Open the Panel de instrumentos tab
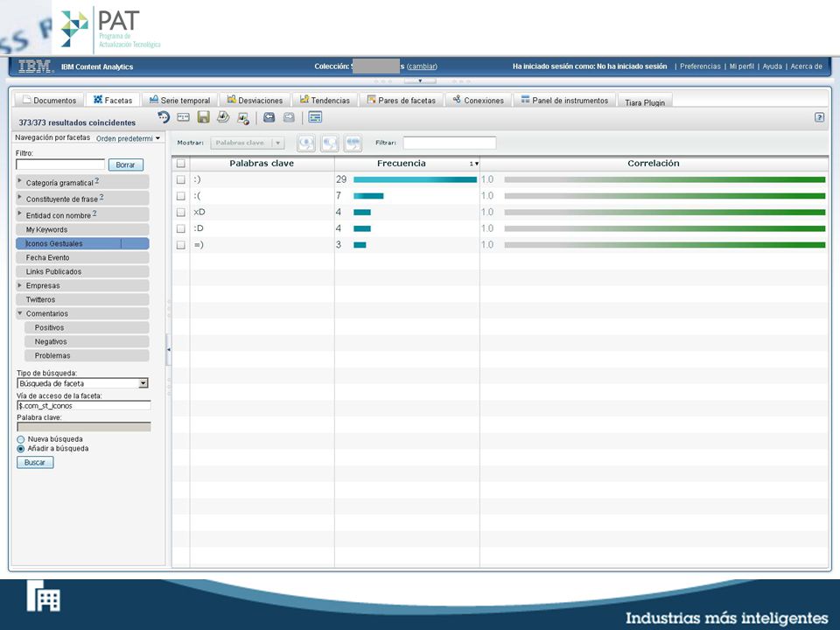Image resolution: width=840 pixels, height=630 pixels. click(x=564, y=100)
